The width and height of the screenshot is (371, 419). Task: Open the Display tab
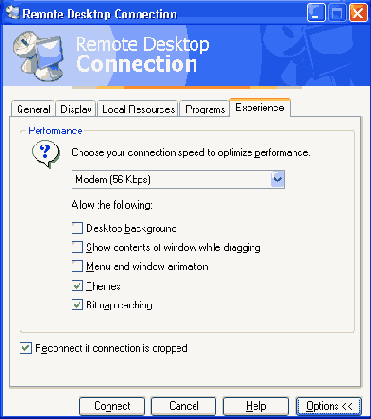click(76, 109)
